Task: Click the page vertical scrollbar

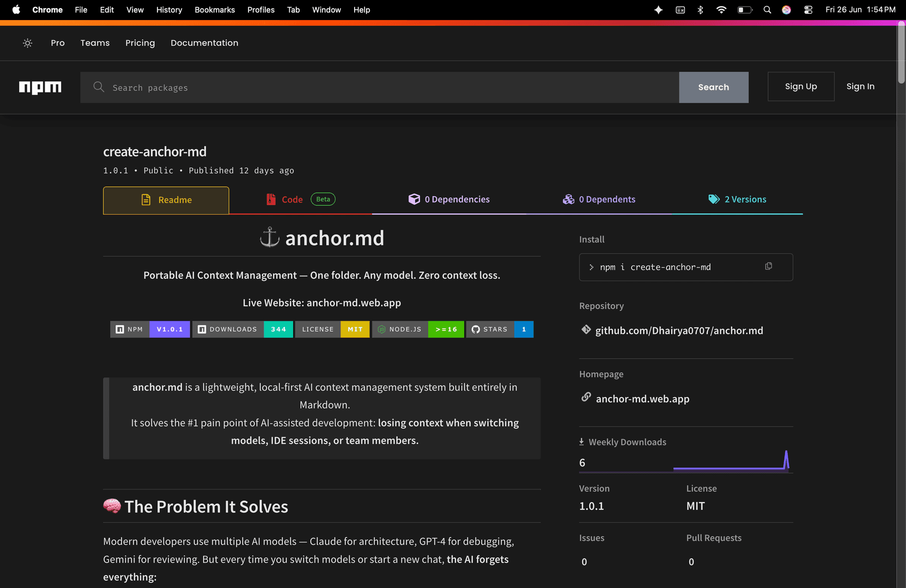Action: (x=901, y=52)
